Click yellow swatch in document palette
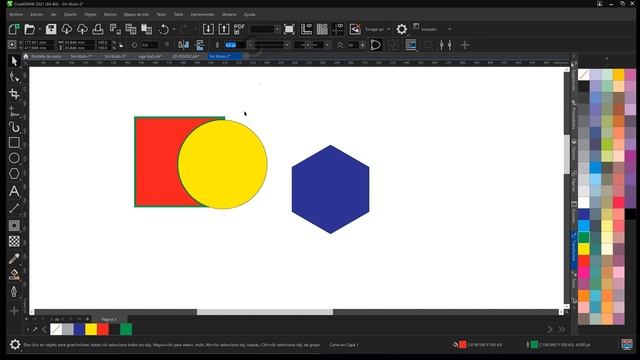The height and width of the screenshot is (360, 640). [x=91, y=329]
